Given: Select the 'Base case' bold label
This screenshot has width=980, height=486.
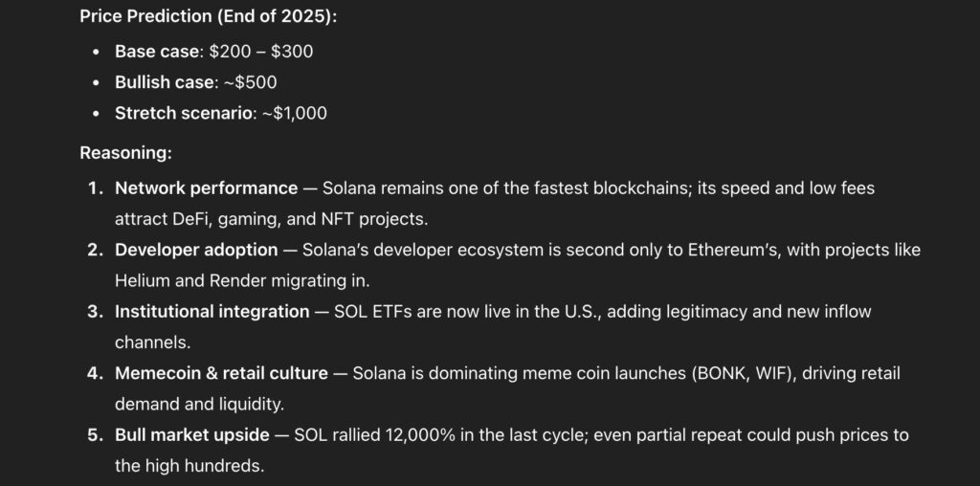Looking at the screenshot, I should coord(156,52).
